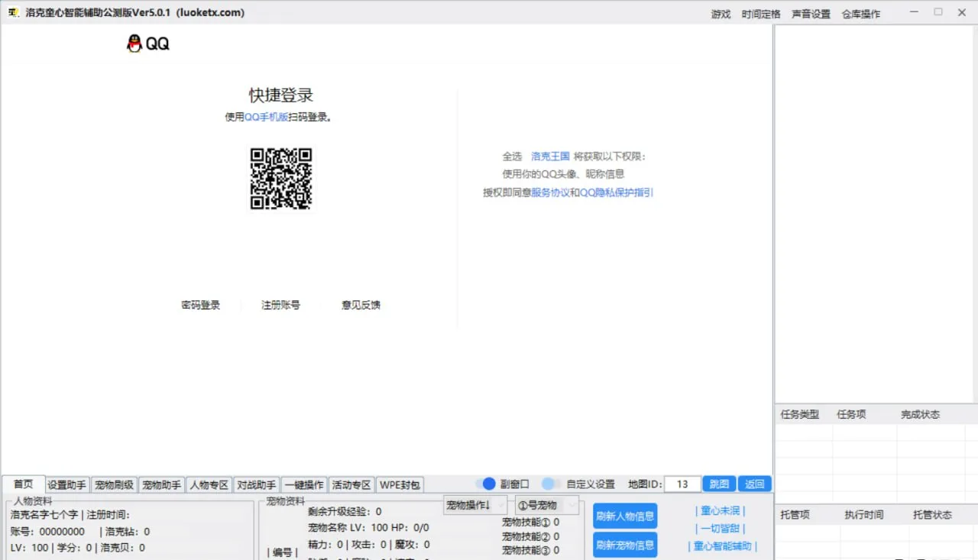The height and width of the screenshot is (560, 978).
Task: Toggle the 副窗口 switch
Action: tap(485, 484)
